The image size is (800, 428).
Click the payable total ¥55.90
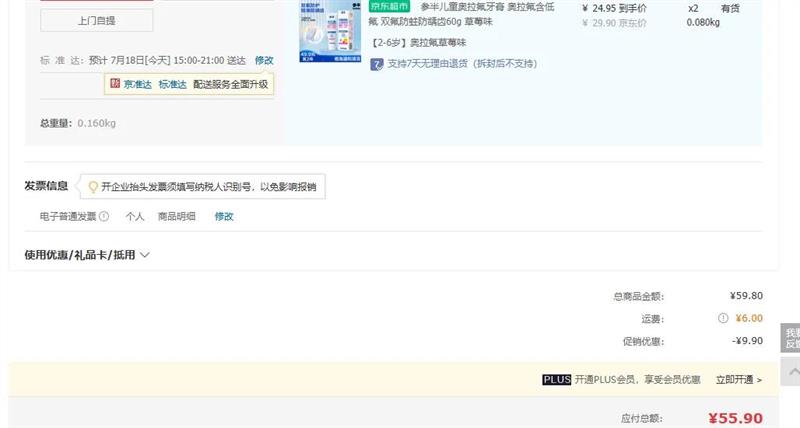click(x=736, y=418)
